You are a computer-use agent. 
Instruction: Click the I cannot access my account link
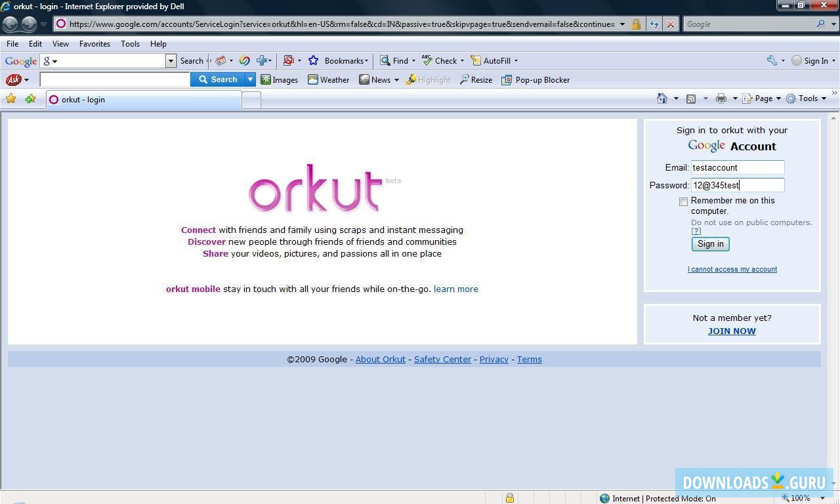(732, 269)
